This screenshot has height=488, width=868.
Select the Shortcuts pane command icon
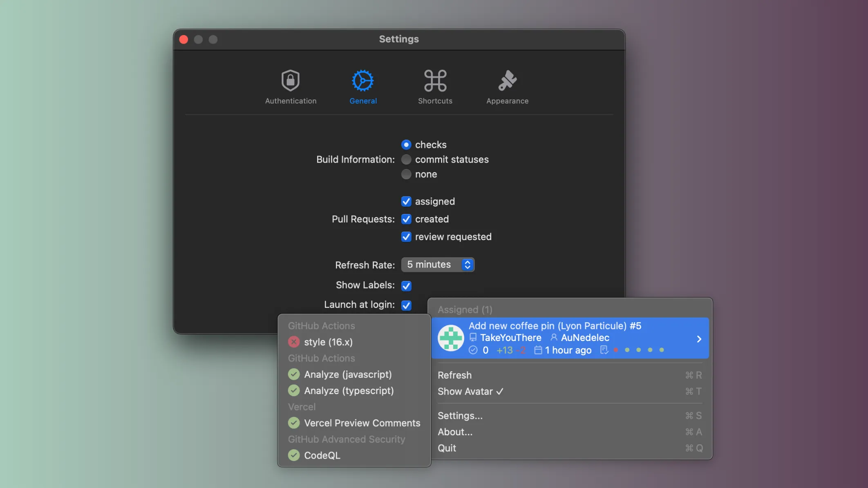point(434,80)
